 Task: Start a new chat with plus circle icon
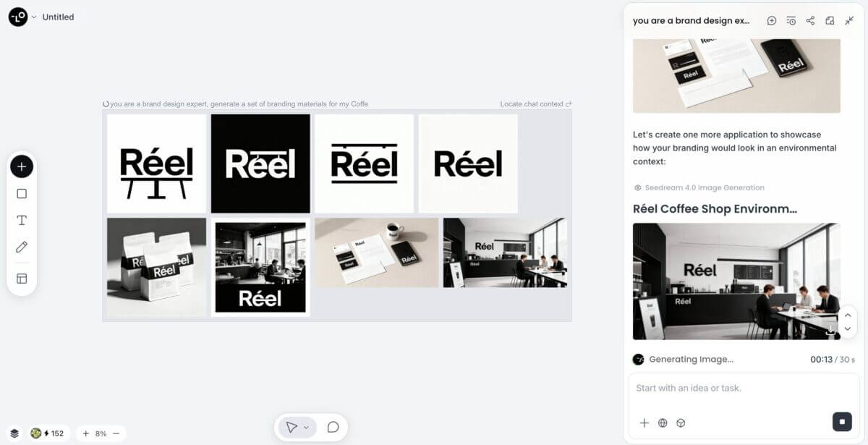click(x=772, y=21)
